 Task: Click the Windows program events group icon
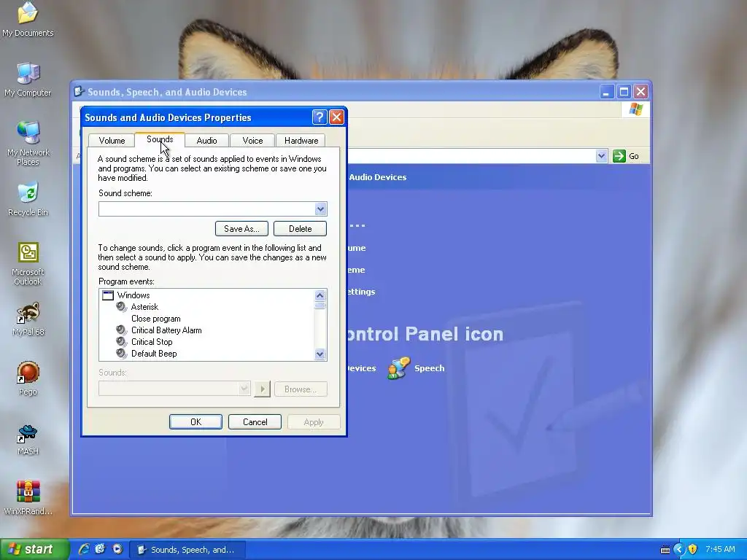(108, 295)
